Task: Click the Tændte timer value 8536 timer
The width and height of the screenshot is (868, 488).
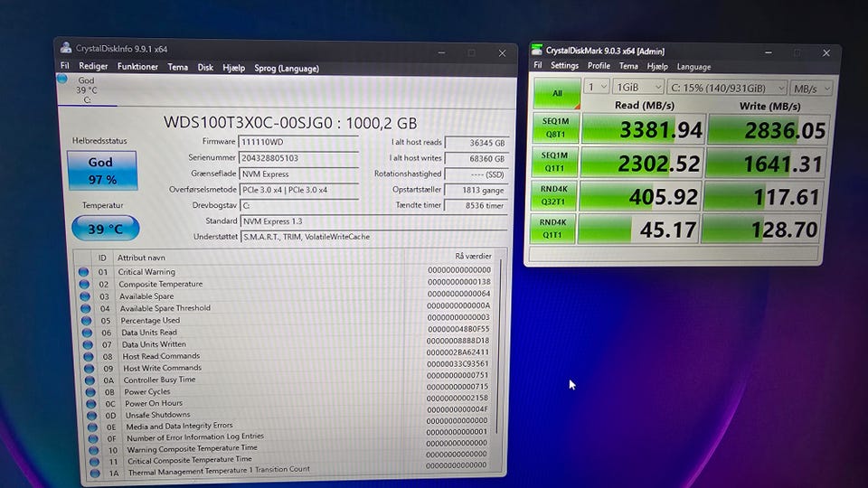Action: (476, 205)
